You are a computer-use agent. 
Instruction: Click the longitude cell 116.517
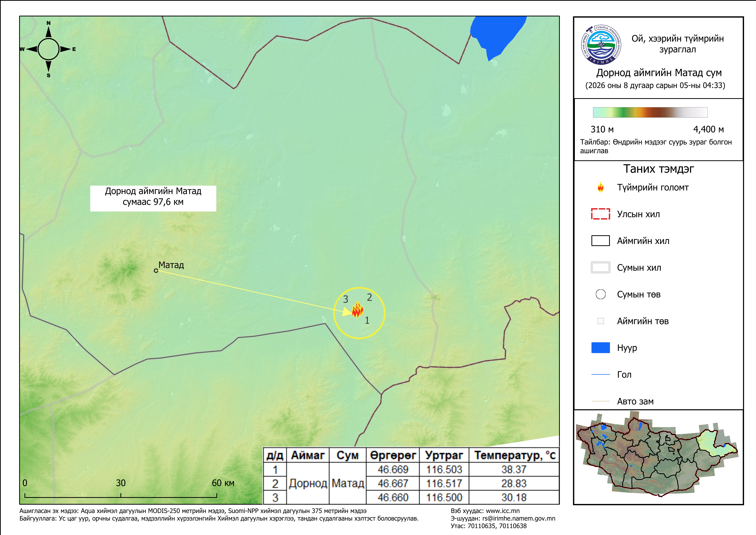click(444, 484)
